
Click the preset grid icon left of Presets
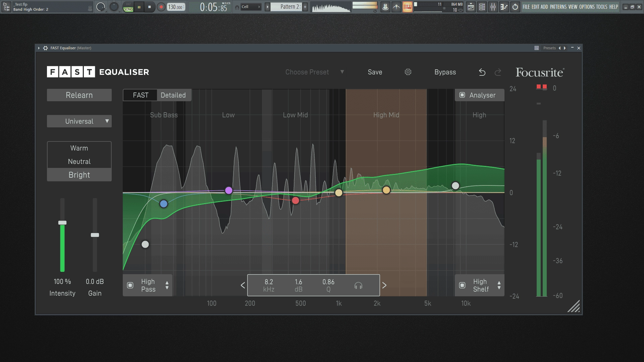537,48
